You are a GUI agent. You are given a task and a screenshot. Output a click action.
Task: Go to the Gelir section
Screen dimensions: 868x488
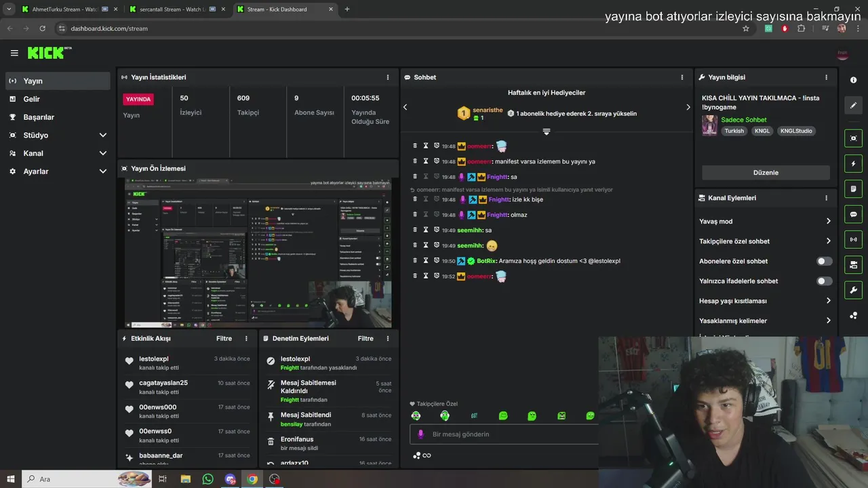pos(58,99)
